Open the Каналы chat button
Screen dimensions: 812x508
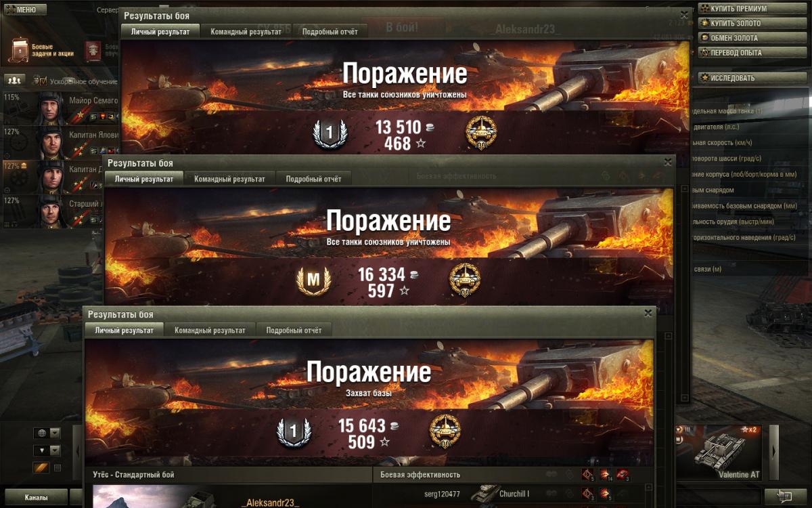point(35,497)
